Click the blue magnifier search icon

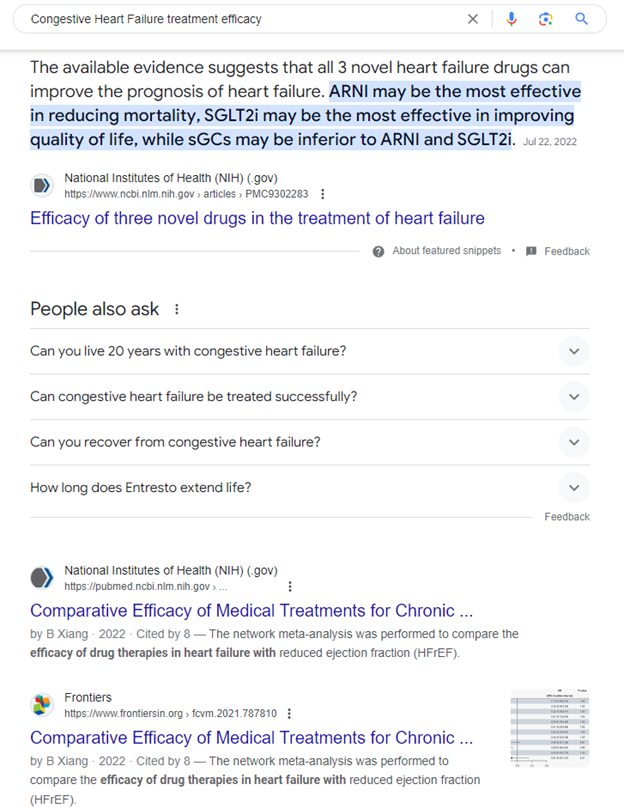click(x=582, y=19)
